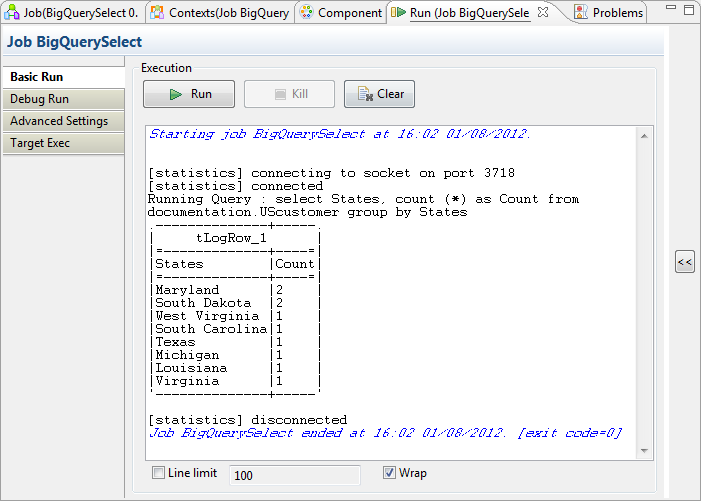Click the last row reading Virginia
Image resolution: width=701 pixels, height=501 pixels.
235,381
